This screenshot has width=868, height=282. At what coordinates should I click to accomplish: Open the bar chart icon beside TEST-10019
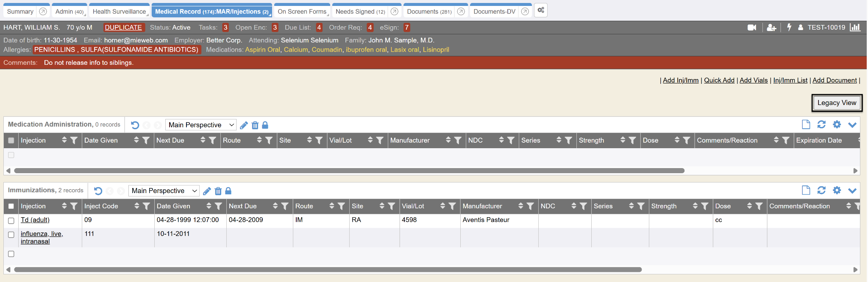click(855, 28)
